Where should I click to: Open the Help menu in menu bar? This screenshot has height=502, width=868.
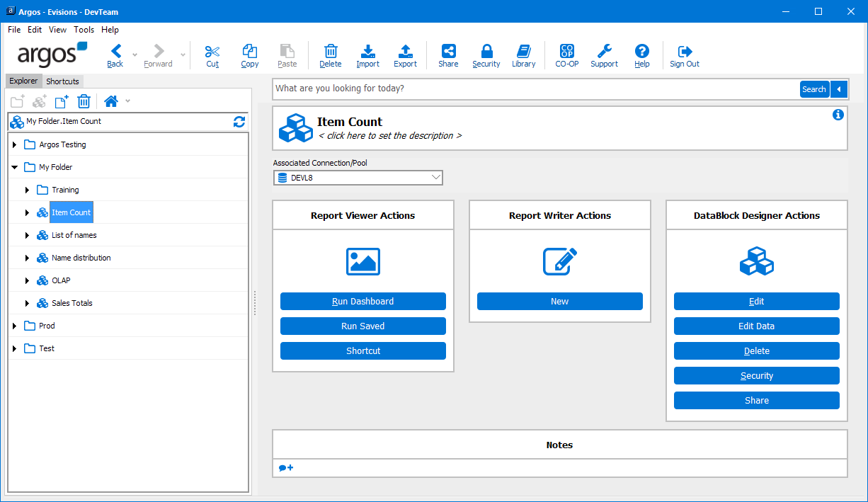click(110, 30)
